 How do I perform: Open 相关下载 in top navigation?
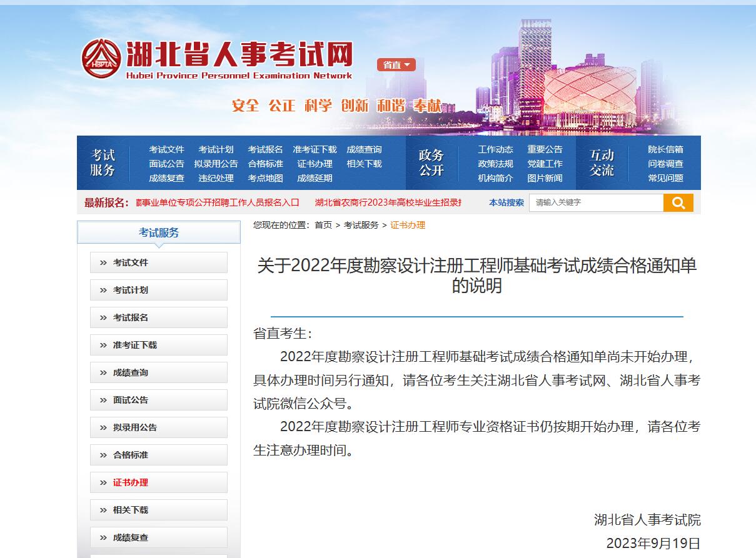[x=364, y=164]
